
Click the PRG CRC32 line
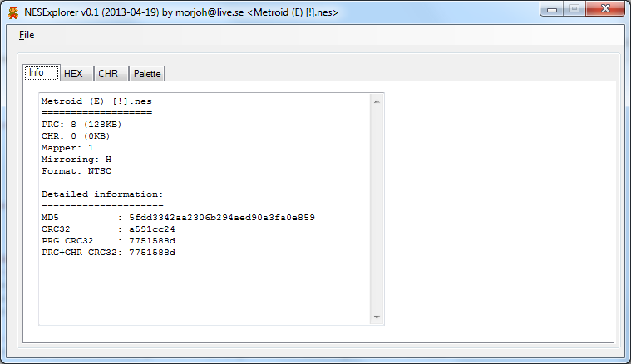point(108,241)
